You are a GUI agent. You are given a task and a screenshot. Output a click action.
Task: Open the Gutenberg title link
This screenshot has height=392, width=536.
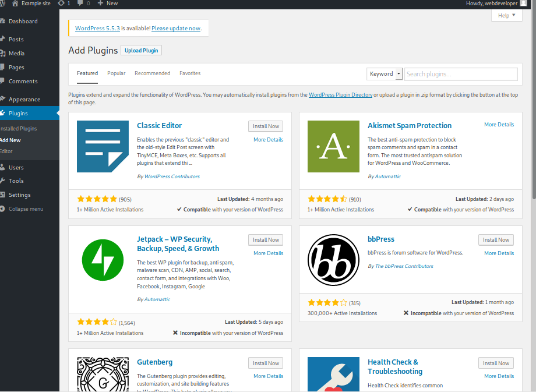click(x=154, y=362)
